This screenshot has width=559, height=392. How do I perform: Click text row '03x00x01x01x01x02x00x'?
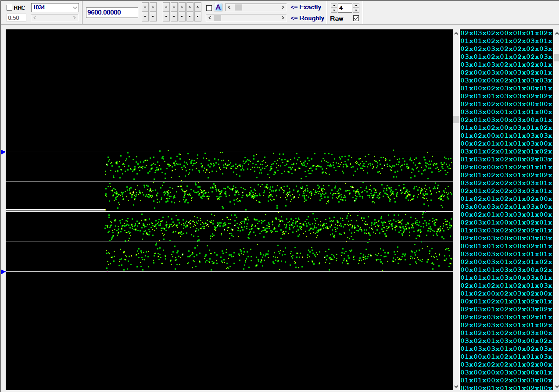tap(506, 388)
